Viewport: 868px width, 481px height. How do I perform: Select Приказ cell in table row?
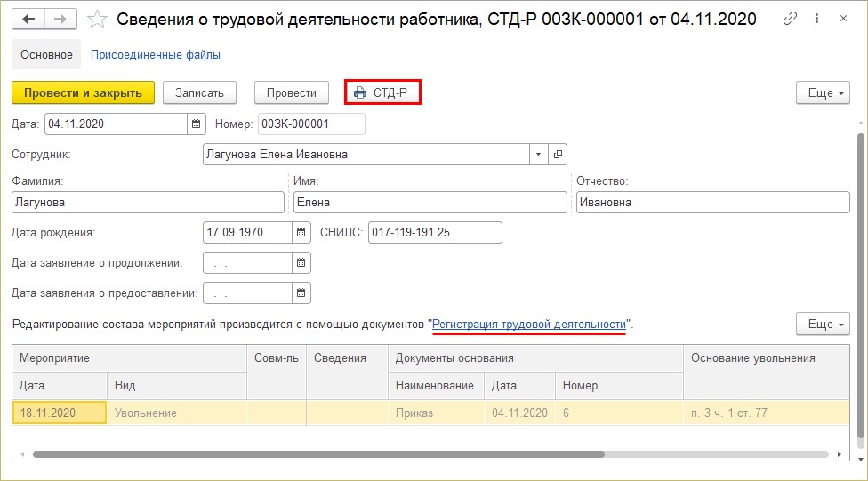coord(436,413)
